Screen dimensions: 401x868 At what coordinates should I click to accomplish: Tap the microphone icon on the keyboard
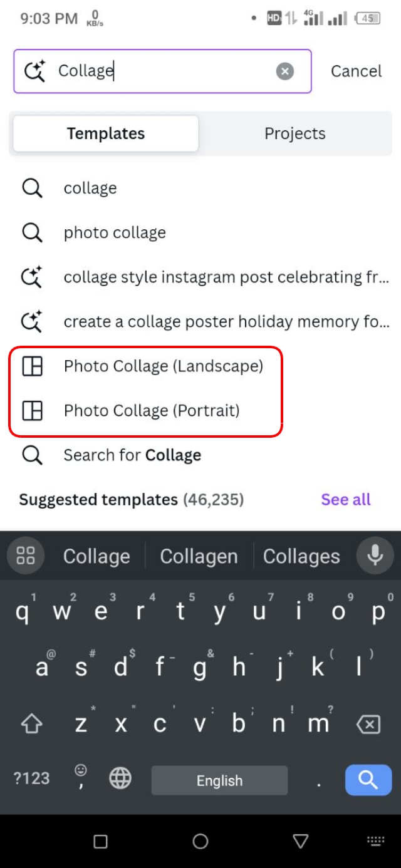[374, 555]
